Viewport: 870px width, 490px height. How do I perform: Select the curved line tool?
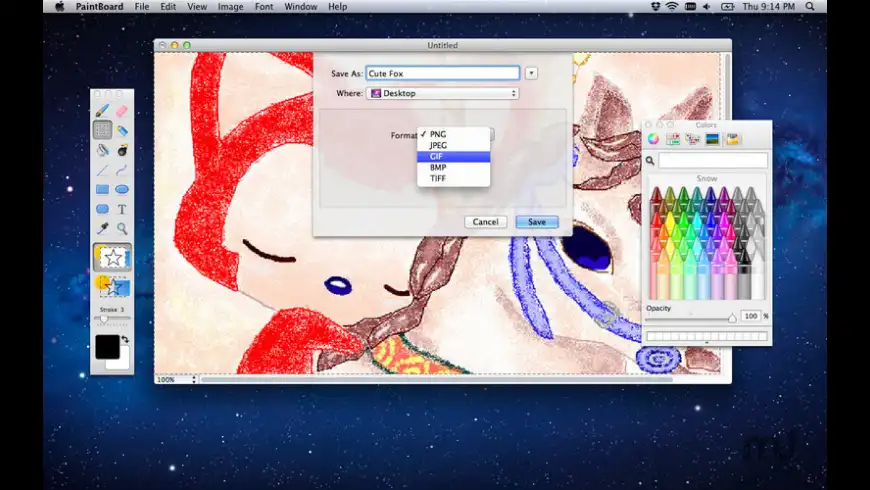click(122, 170)
